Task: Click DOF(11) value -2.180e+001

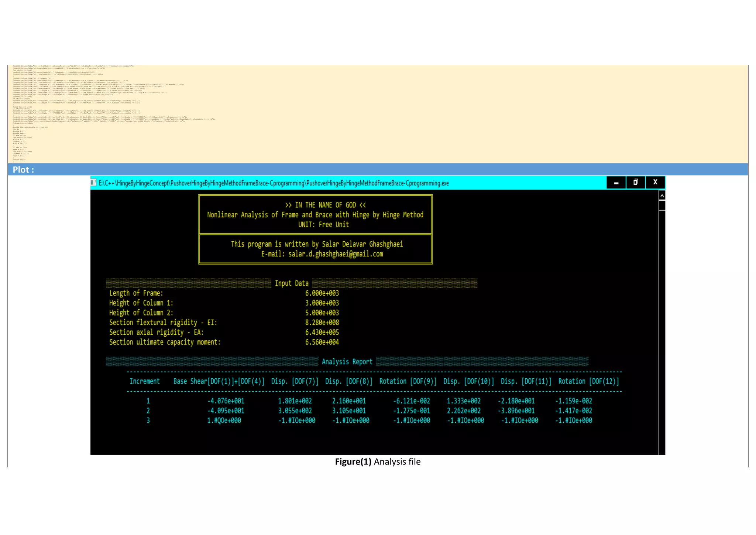Action: tap(516, 401)
